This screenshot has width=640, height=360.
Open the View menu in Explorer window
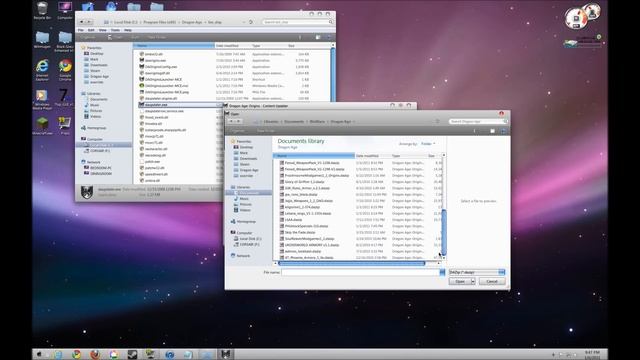(x=102, y=30)
